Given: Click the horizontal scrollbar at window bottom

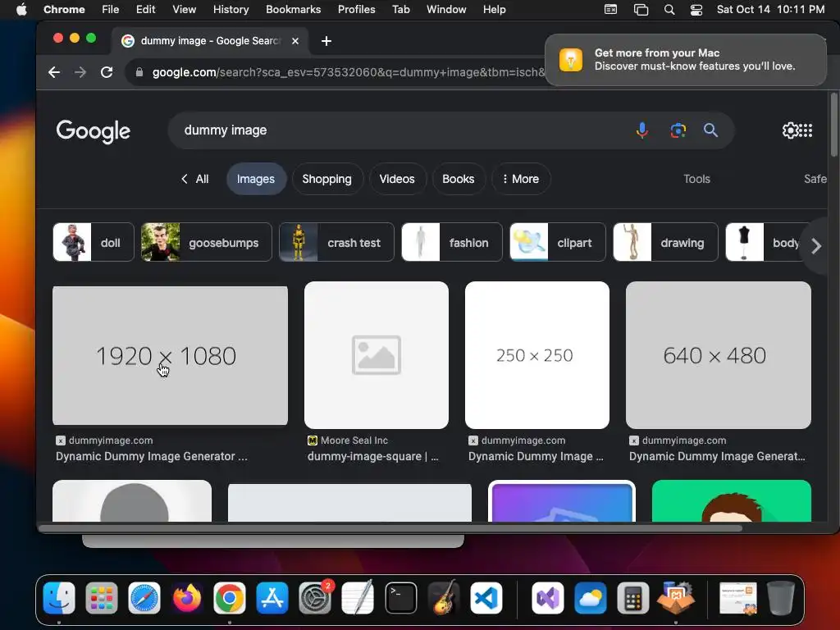Looking at the screenshot, I should [x=390, y=528].
